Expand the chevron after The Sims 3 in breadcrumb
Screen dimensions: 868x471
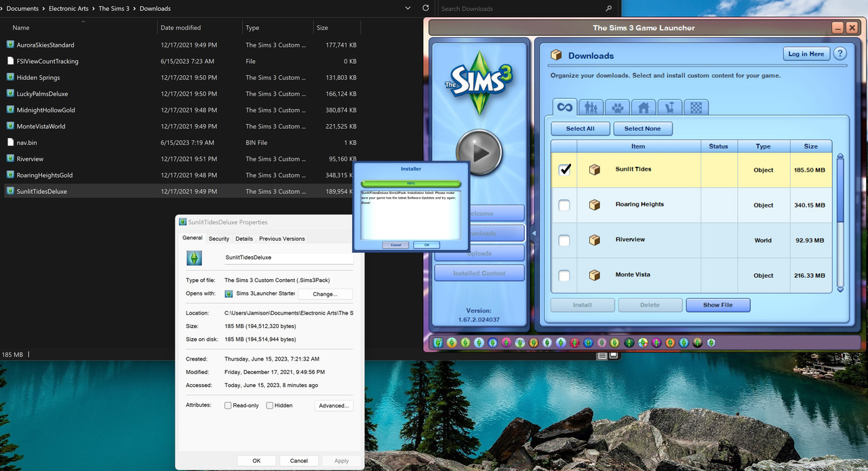click(135, 9)
